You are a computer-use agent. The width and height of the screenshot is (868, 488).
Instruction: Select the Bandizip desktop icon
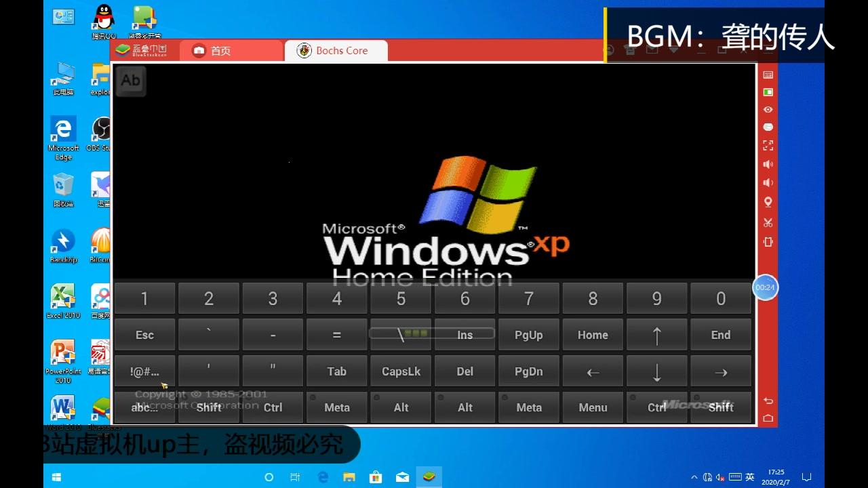(x=63, y=246)
